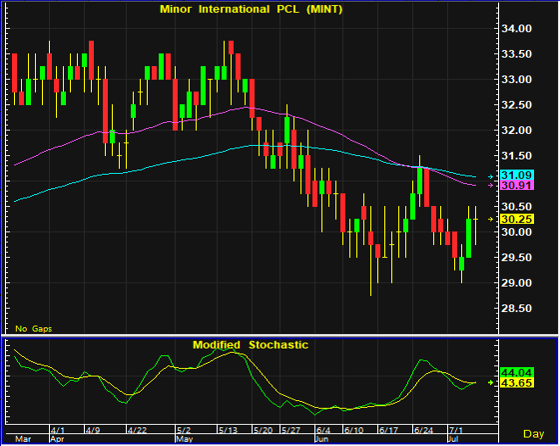560x446 pixels.
Task: Click the yellow arrow beside 30.25
Action: click(x=491, y=219)
